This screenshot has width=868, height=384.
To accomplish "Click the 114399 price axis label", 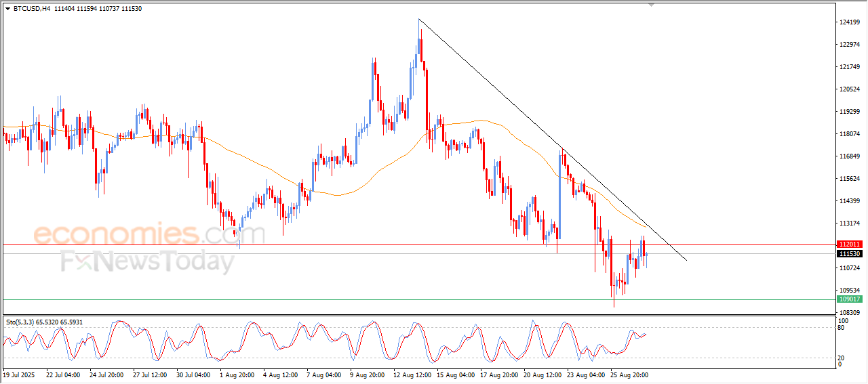I will 850,201.
